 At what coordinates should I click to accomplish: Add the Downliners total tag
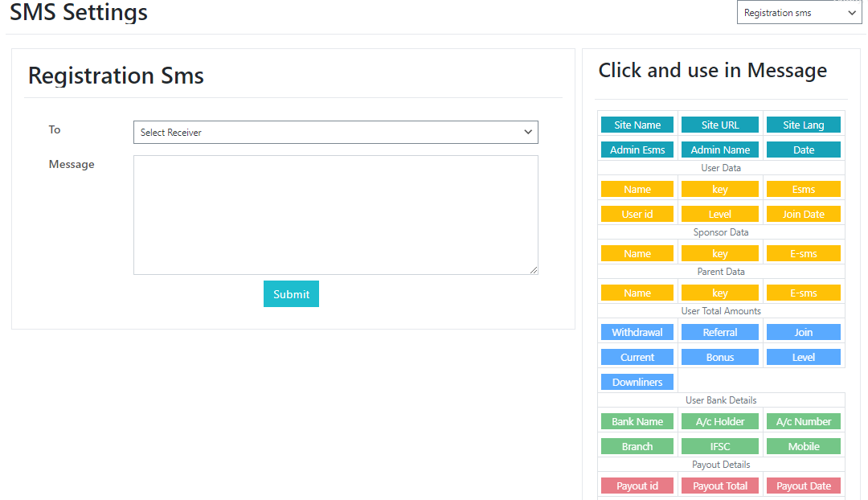pos(637,382)
